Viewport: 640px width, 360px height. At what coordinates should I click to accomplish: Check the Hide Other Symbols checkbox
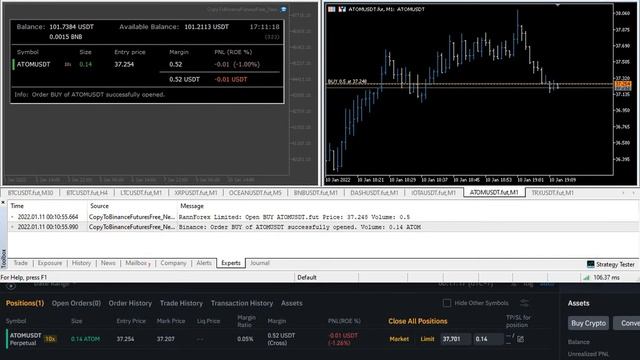(x=447, y=303)
